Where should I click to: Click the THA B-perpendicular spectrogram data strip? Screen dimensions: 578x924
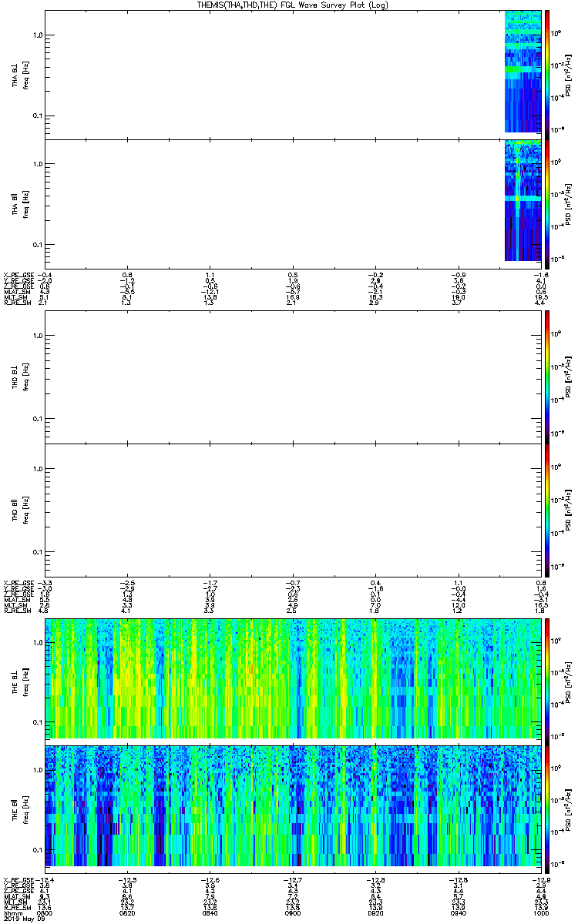523,71
